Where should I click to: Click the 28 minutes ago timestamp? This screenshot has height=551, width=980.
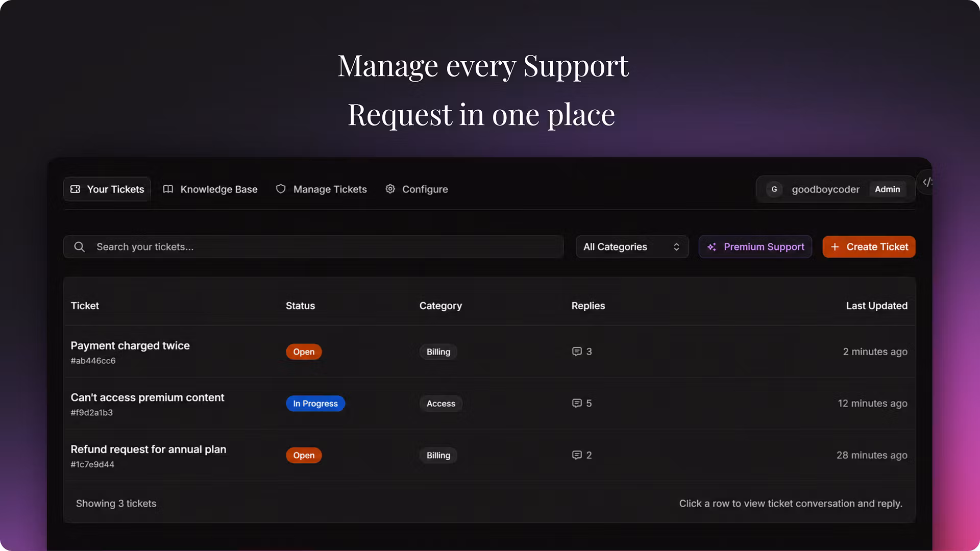click(872, 455)
